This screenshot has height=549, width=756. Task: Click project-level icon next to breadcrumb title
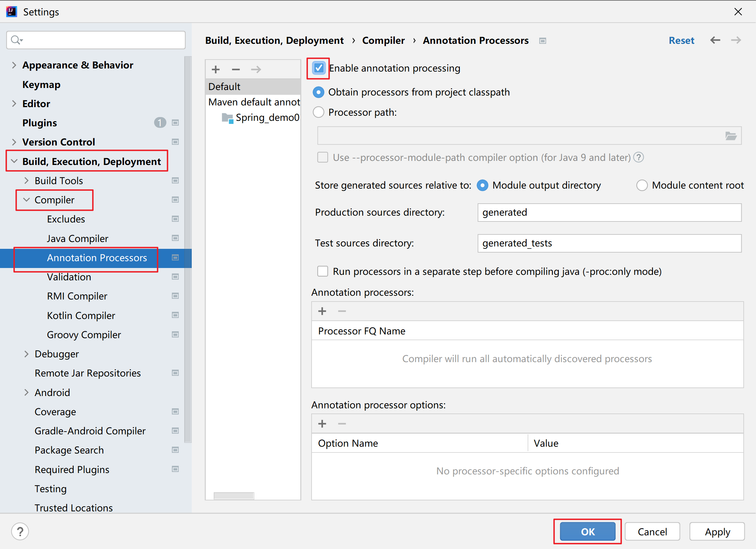543,41
